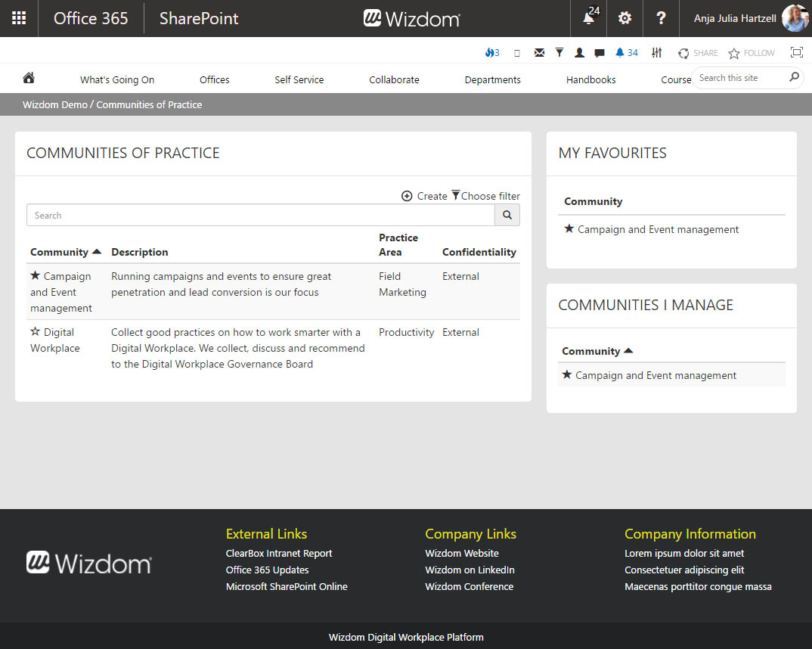812x649 pixels.
Task: Open the Collaborate menu item
Action: pyautogui.click(x=394, y=79)
